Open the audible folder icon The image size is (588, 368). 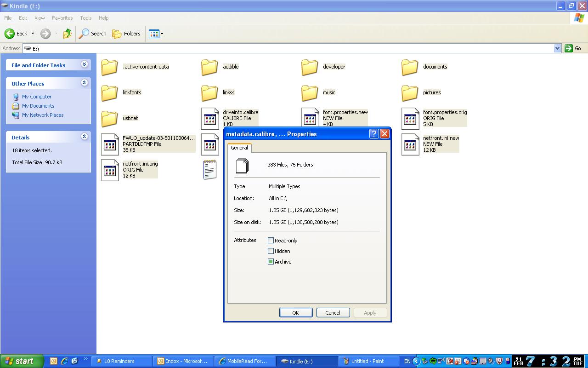pyautogui.click(x=209, y=67)
